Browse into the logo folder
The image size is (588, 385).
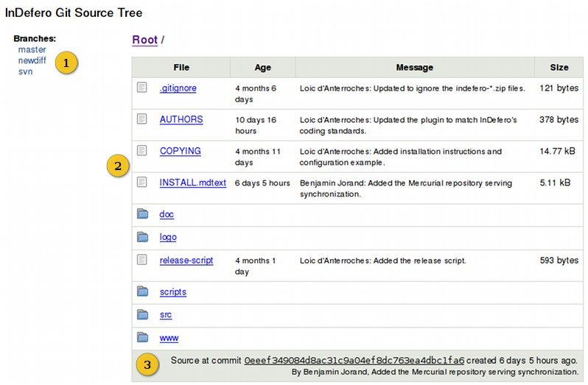[168, 237]
